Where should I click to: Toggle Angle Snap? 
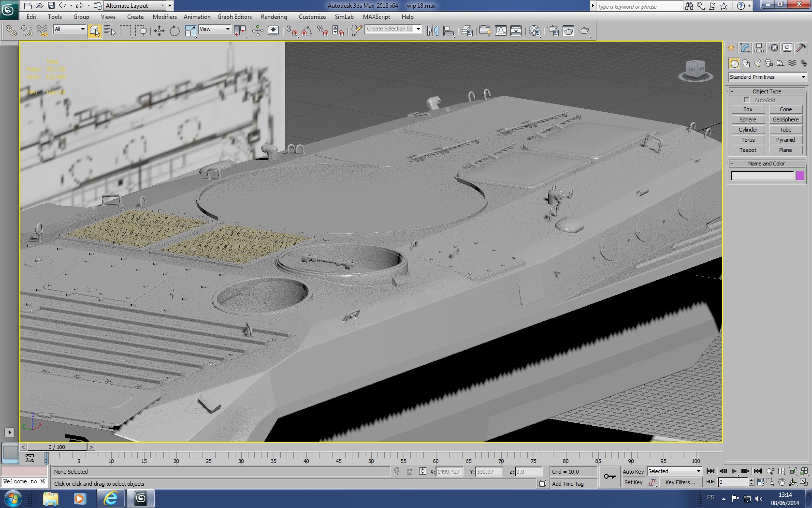tap(307, 31)
